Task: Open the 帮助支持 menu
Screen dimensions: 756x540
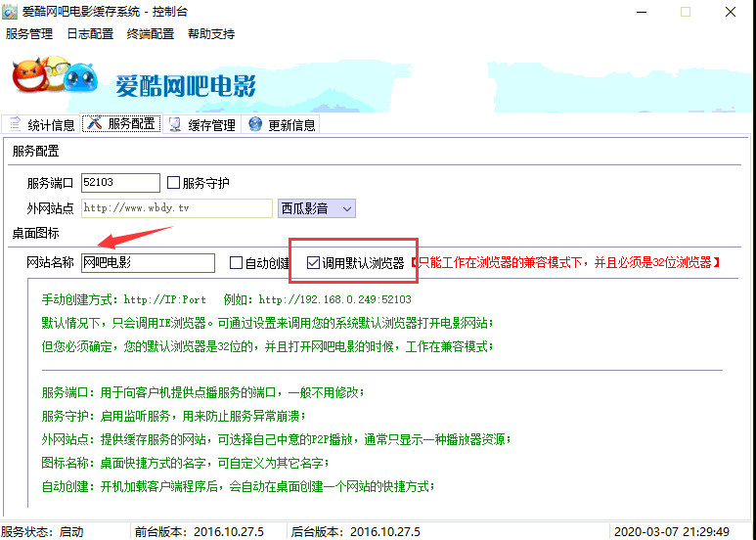Action: [211, 34]
